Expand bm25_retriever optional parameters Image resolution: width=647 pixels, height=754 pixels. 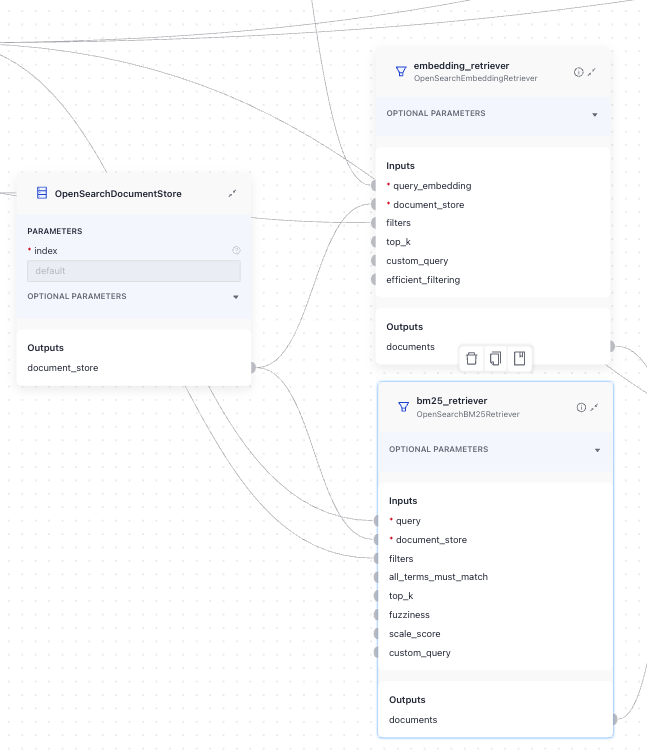597,450
